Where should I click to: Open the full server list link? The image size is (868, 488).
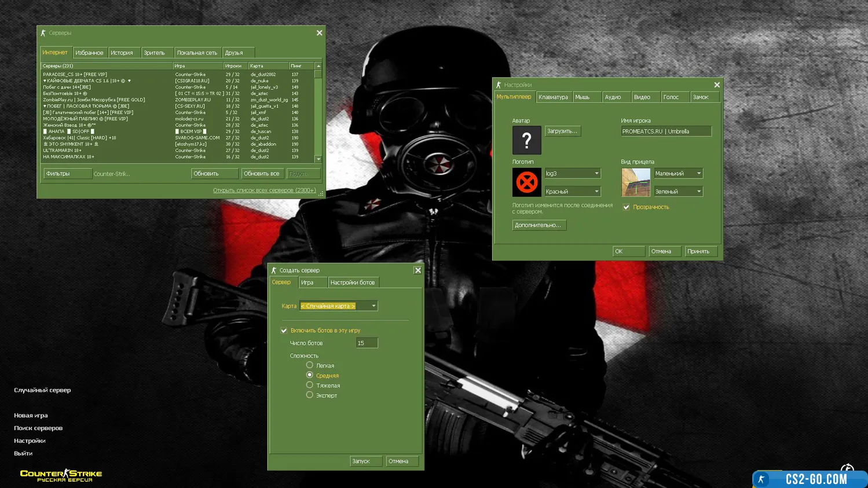(264, 190)
